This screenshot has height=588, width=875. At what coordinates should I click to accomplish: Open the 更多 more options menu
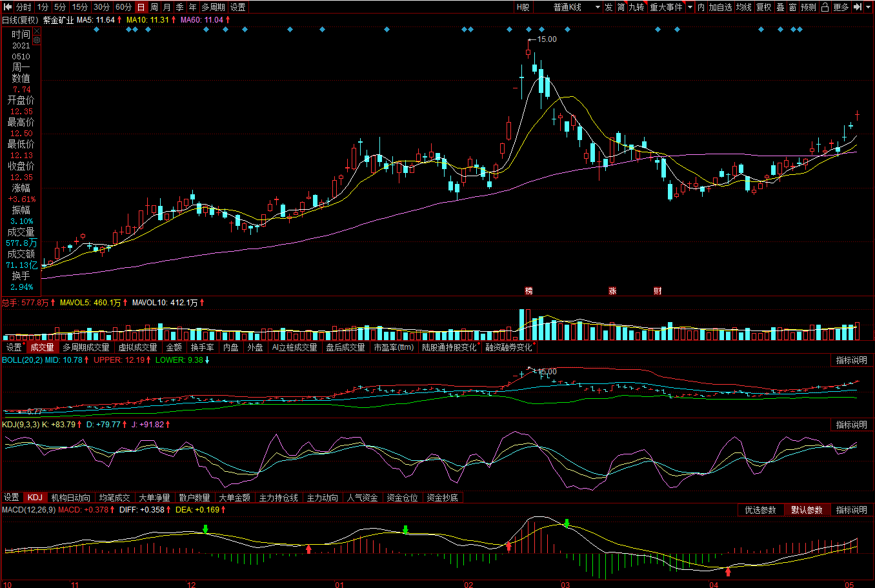(x=841, y=7)
